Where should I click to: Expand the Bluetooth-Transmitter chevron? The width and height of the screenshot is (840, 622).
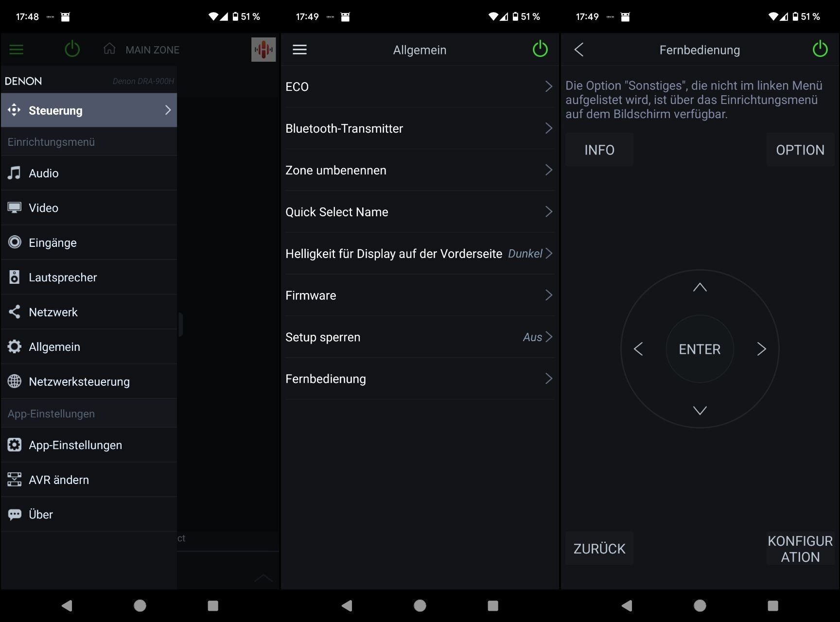(x=549, y=128)
